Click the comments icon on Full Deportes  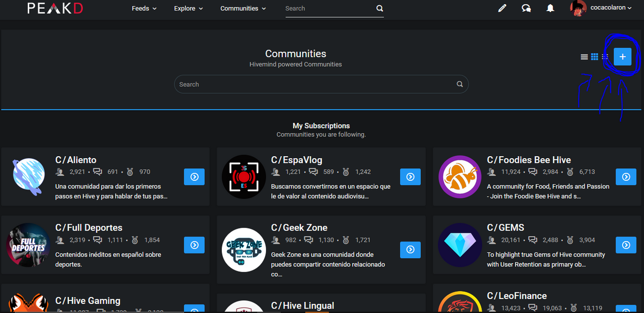pos(98,240)
